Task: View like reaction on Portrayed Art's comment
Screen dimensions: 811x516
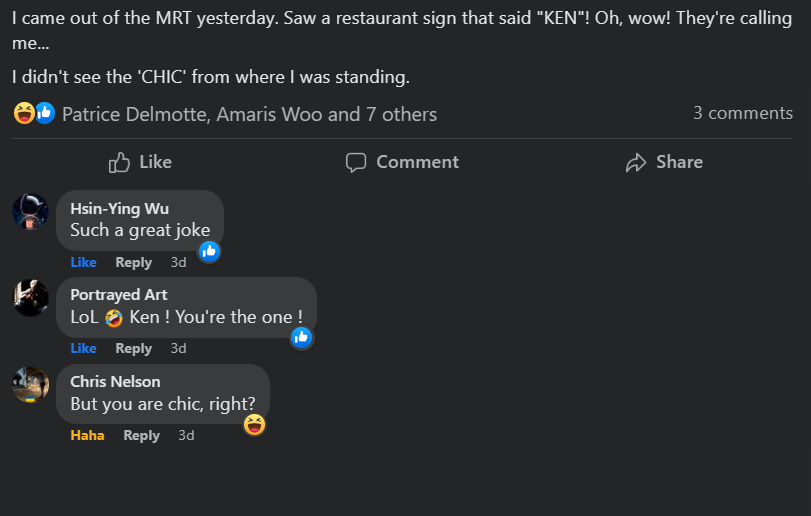Action: pos(302,338)
